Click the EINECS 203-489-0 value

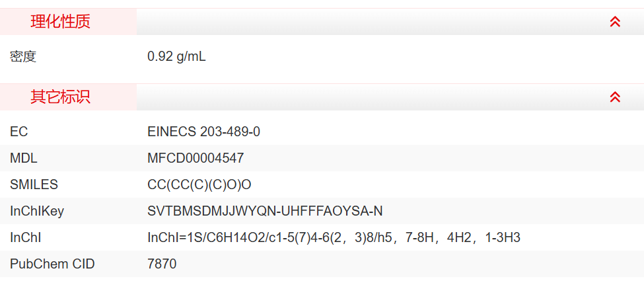(203, 132)
